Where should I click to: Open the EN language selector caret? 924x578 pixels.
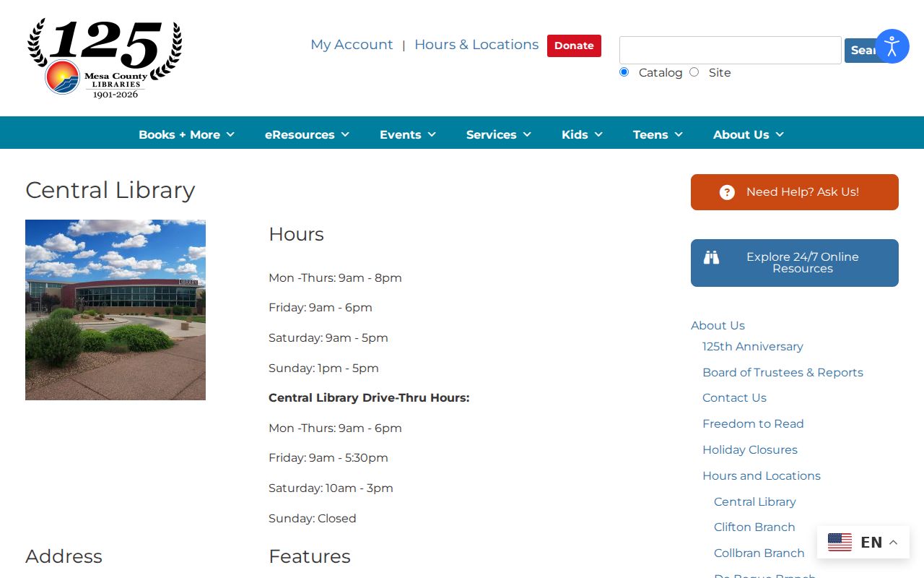893,543
